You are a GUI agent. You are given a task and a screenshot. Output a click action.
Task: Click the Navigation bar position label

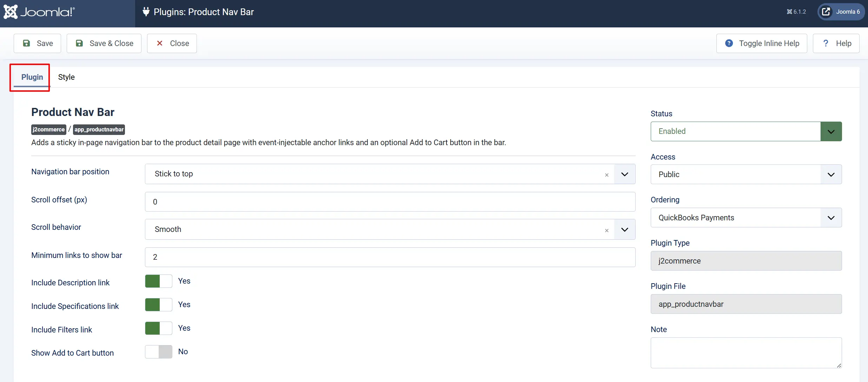tap(70, 171)
